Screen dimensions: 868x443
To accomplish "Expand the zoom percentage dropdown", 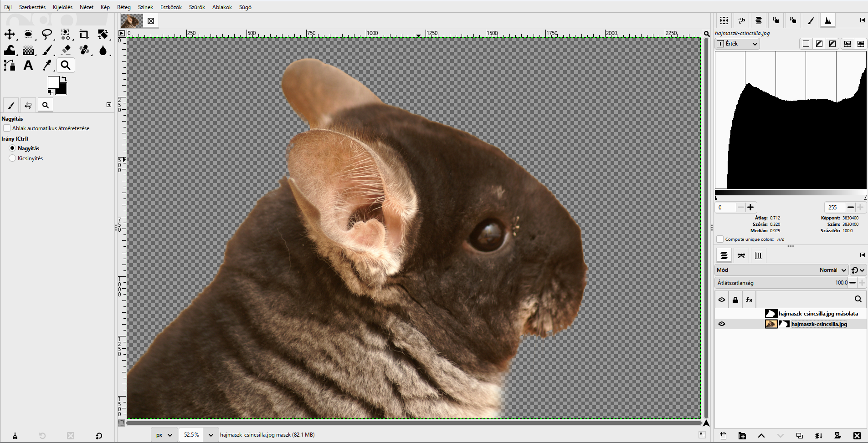I will point(211,435).
